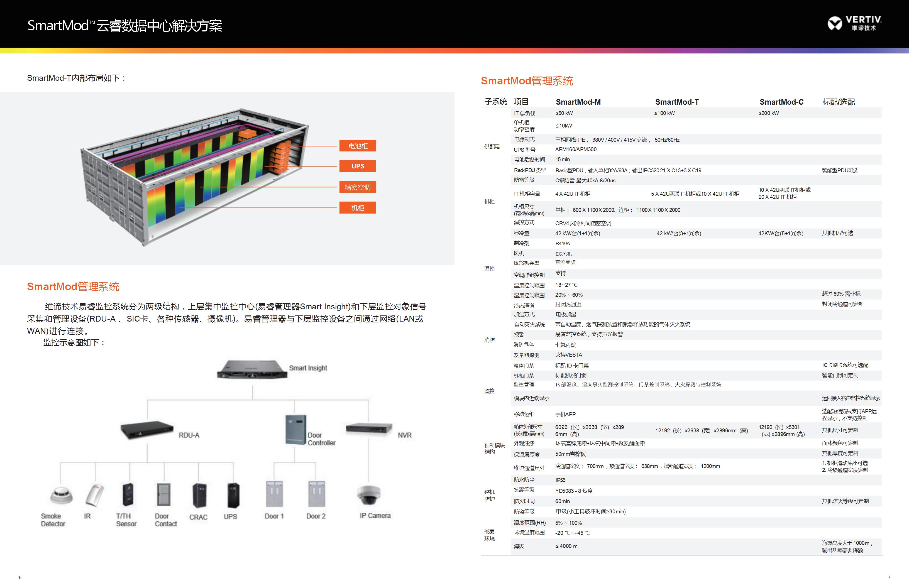Click the RDU-A device image

[147, 431]
